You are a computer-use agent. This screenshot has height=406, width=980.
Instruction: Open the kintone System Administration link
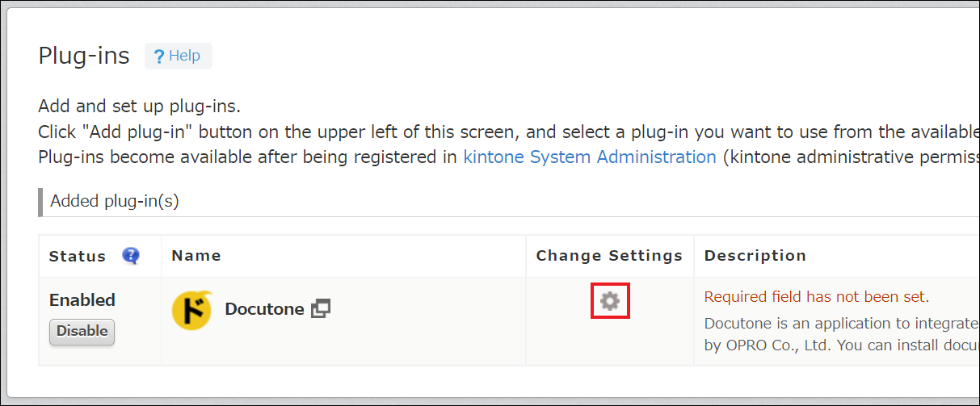[590, 157]
